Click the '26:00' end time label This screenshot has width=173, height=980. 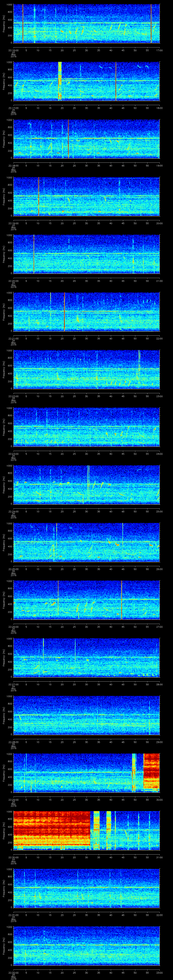159,569
